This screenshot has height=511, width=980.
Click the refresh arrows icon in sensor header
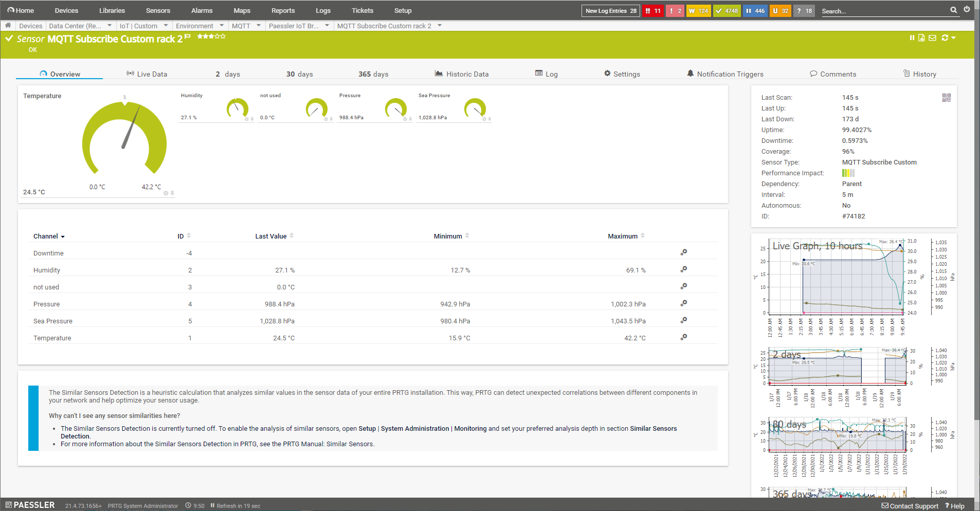pos(945,38)
